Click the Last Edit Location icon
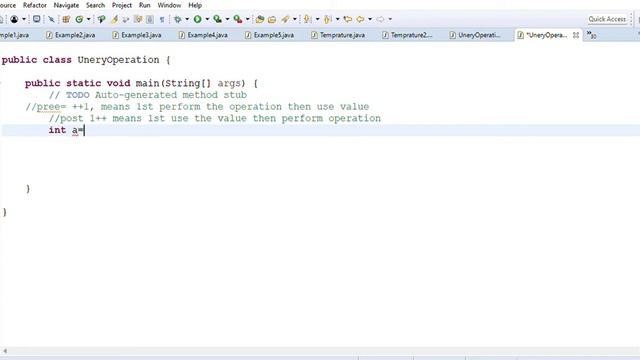The width and height of the screenshot is (640, 360). pyautogui.click(x=348, y=19)
